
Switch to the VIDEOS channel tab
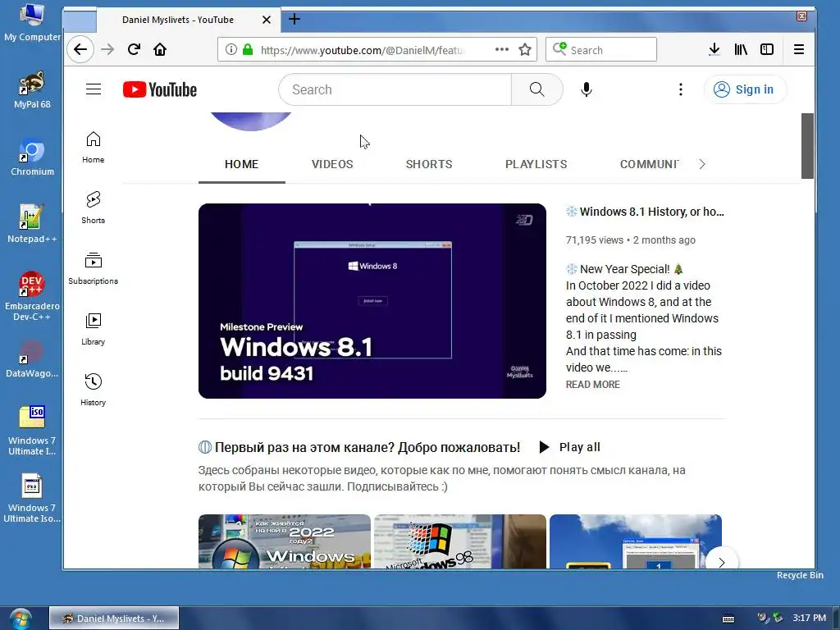pos(332,164)
